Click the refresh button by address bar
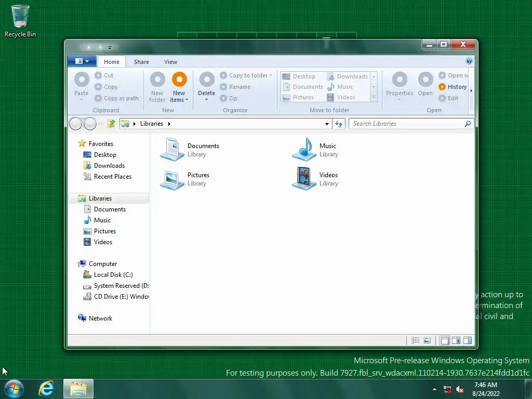532x399 pixels. click(x=339, y=124)
